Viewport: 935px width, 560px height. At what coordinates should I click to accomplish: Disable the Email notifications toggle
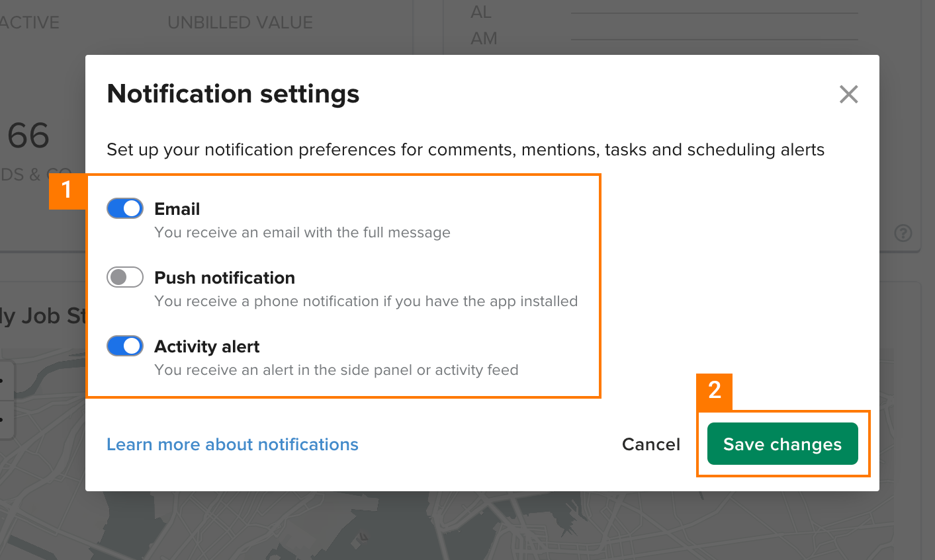point(125,208)
